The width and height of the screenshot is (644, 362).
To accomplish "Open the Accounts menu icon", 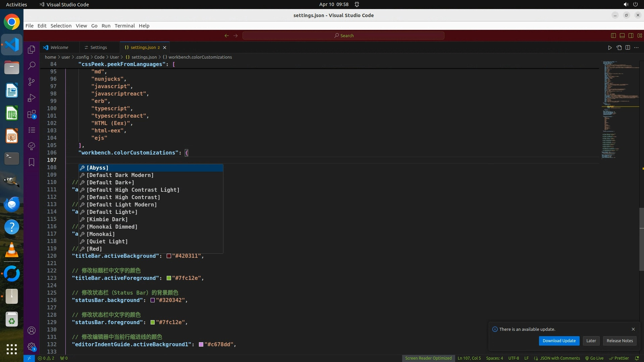I will coord(32,330).
